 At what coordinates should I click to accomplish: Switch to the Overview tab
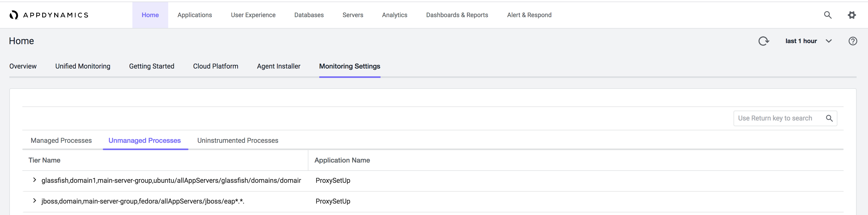pos(23,66)
